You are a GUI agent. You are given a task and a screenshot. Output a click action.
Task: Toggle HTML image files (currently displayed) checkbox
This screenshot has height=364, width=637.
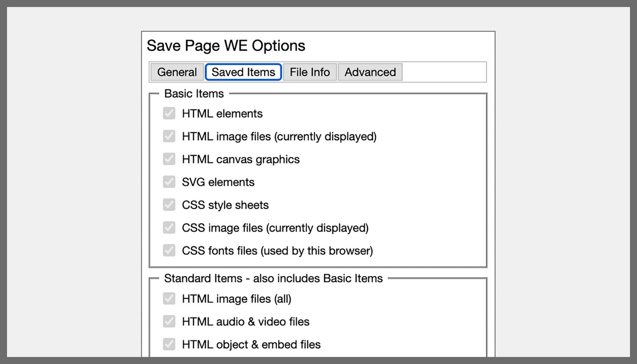[x=169, y=136]
